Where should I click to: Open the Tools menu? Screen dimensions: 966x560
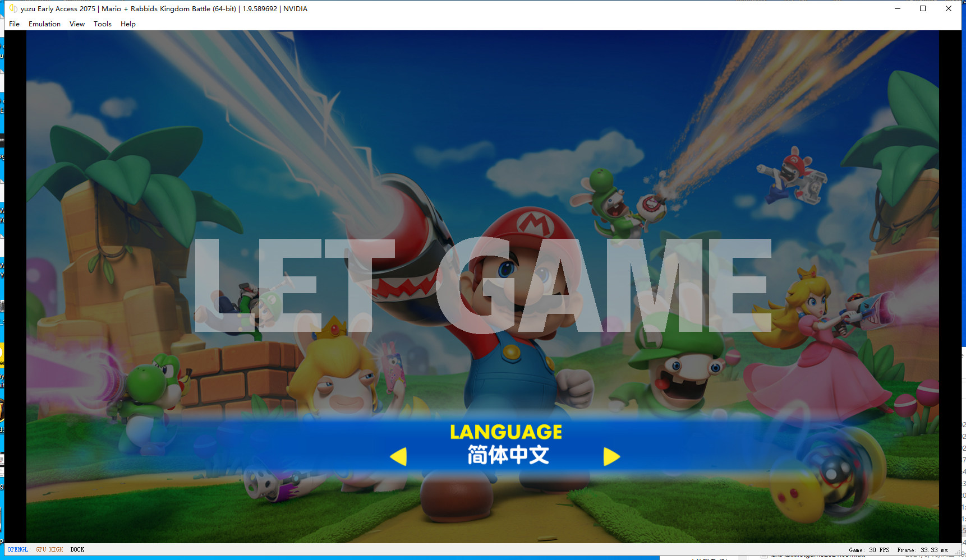(x=102, y=24)
